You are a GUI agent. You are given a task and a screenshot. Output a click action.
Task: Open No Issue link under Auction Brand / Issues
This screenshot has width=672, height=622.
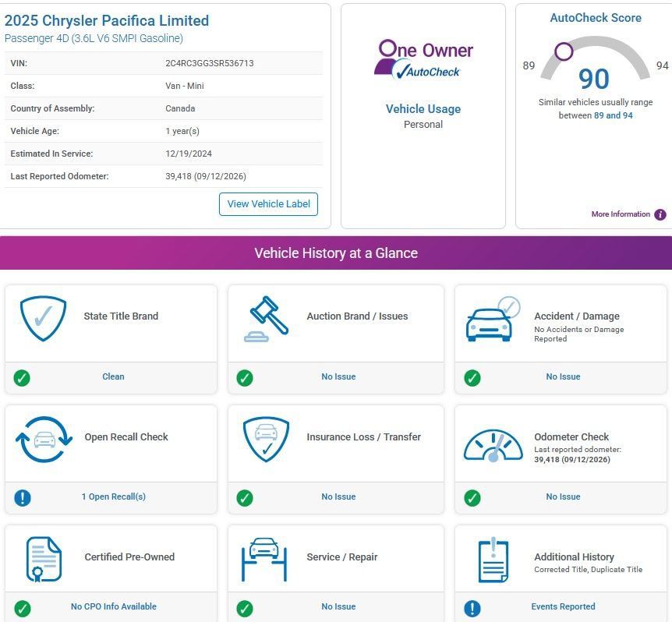coord(338,376)
